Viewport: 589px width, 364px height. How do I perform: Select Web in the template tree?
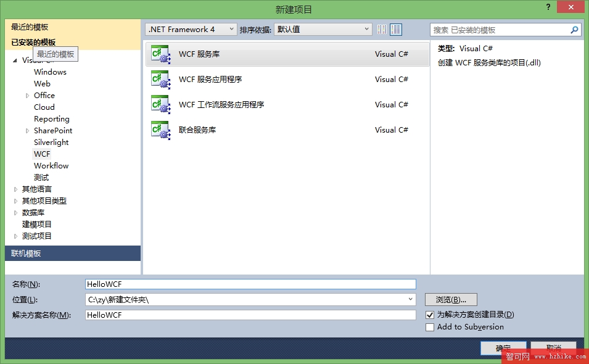click(42, 83)
